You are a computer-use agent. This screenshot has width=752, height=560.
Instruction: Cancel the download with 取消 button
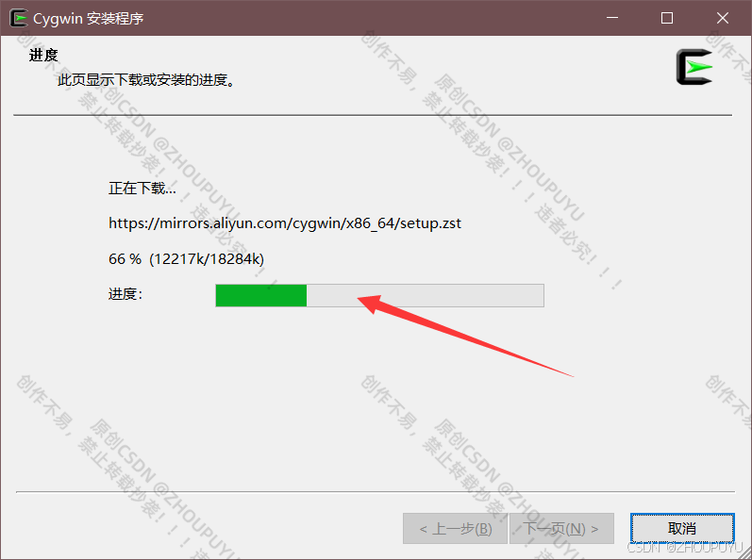pos(682,528)
